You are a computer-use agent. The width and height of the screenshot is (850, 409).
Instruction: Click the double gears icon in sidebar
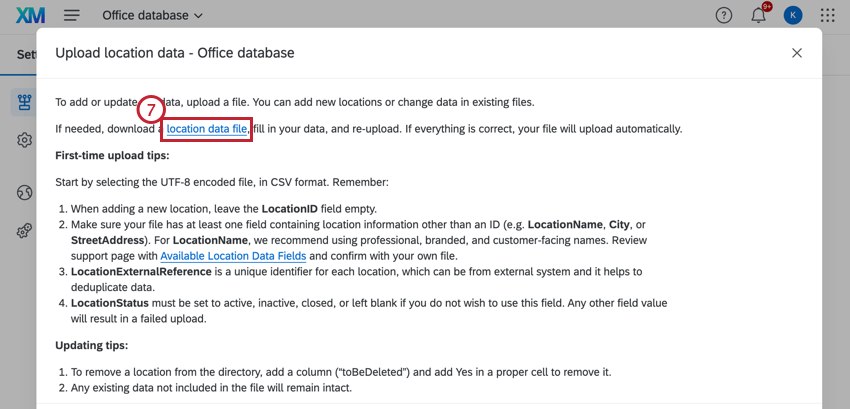(x=25, y=231)
